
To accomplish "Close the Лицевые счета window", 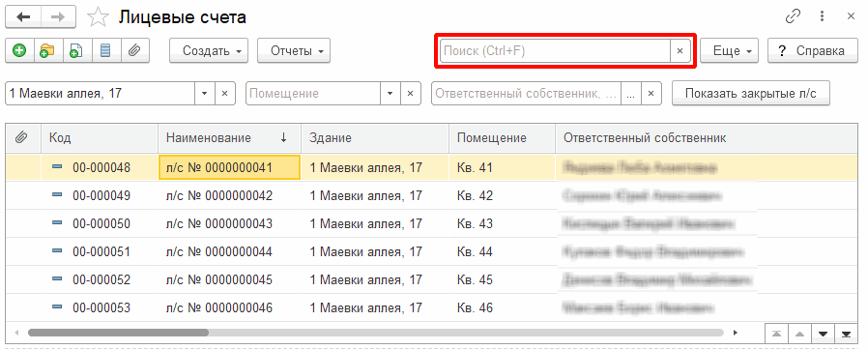I will (851, 16).
